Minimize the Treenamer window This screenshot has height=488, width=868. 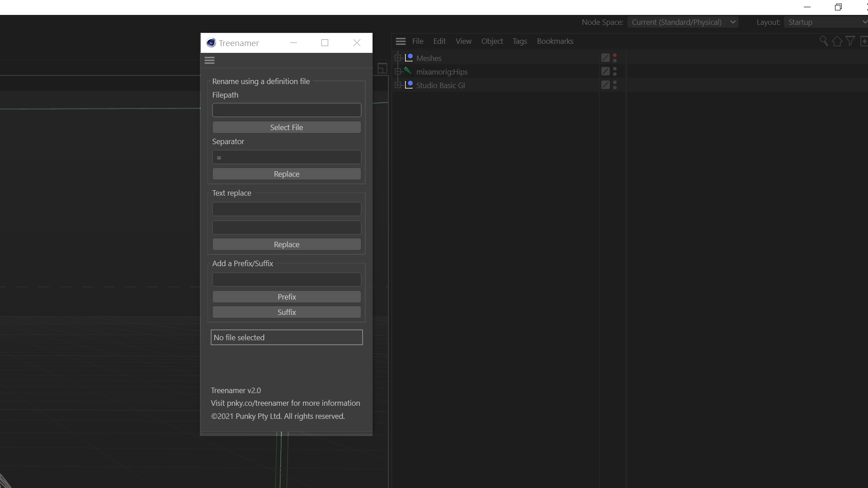tap(293, 43)
